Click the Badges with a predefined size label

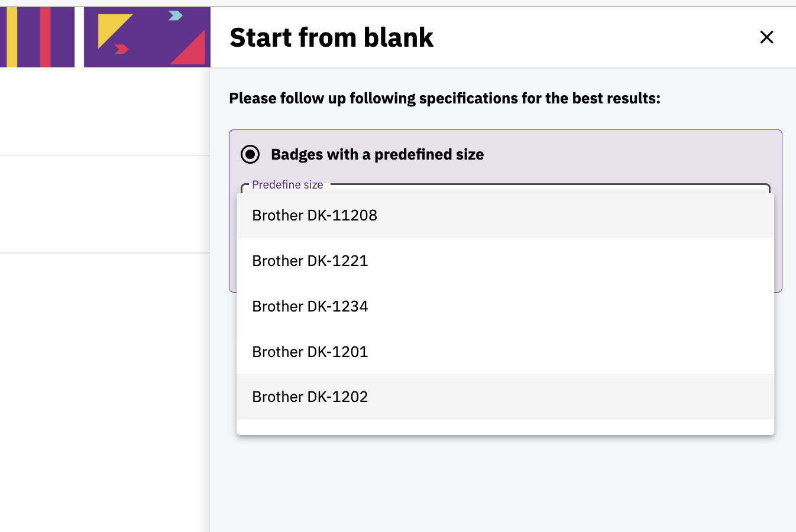pos(377,154)
